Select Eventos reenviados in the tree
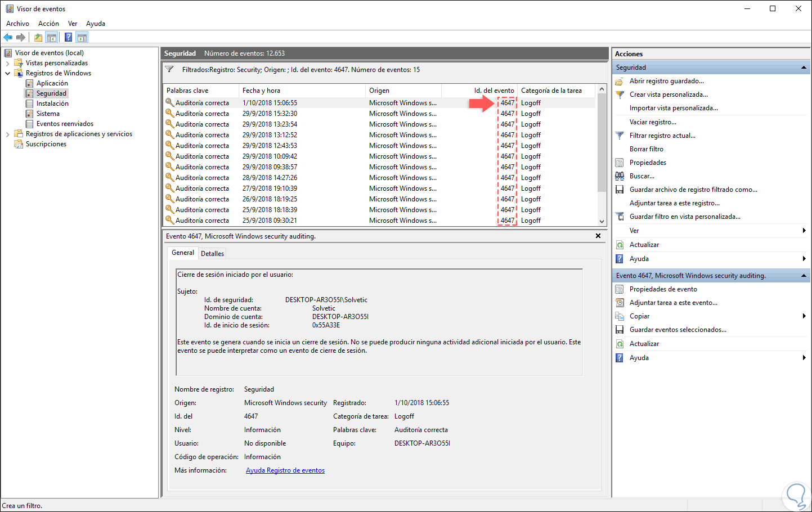This screenshot has width=812, height=512. pyautogui.click(x=65, y=124)
